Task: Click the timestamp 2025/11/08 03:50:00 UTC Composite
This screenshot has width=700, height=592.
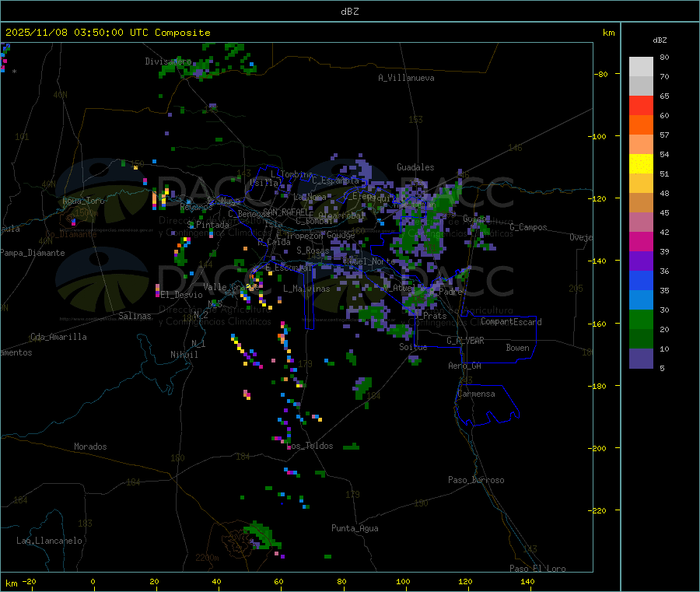Action: point(107,33)
